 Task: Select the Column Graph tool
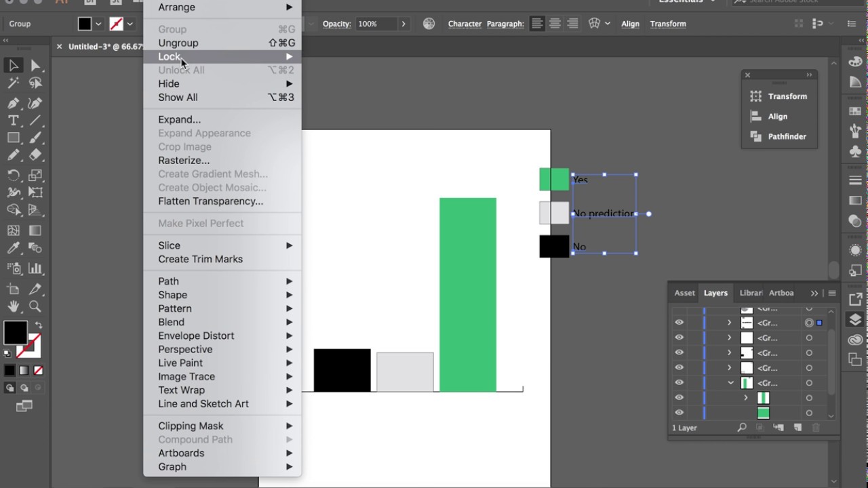[x=35, y=268]
